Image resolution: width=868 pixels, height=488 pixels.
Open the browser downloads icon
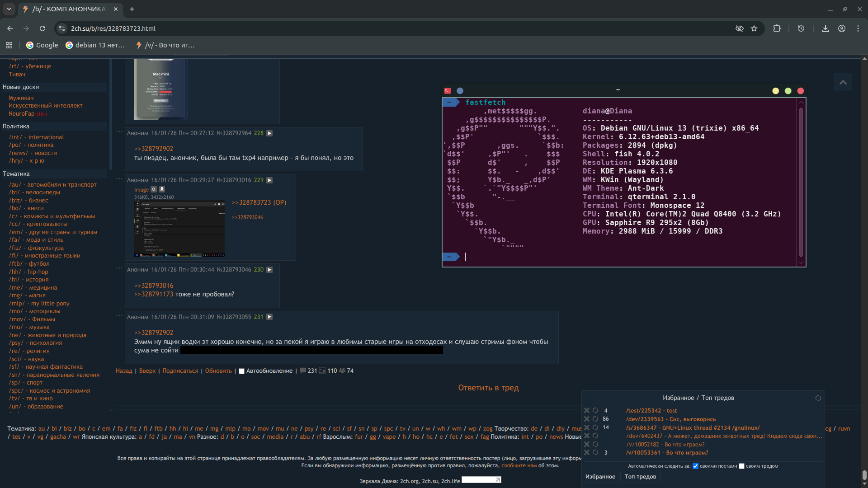pyautogui.click(x=825, y=28)
